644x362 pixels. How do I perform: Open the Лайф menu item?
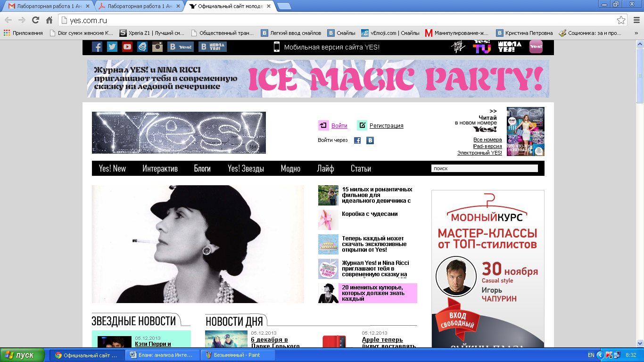[325, 168]
